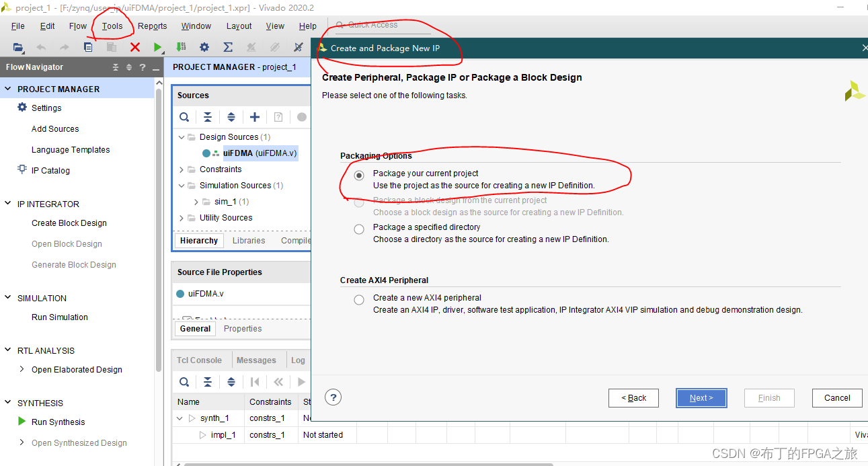
Task: Expand all in Sources panel toolbar
Action: pyautogui.click(x=231, y=117)
